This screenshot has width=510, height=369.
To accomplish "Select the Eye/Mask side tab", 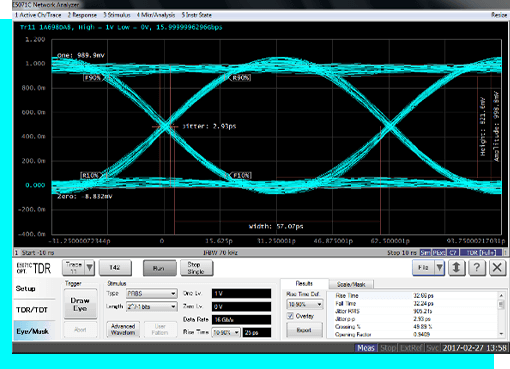I will point(33,331).
